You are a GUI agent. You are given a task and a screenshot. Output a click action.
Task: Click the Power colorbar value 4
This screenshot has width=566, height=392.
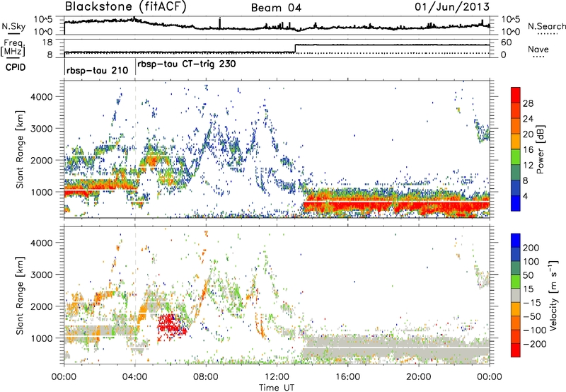point(525,196)
